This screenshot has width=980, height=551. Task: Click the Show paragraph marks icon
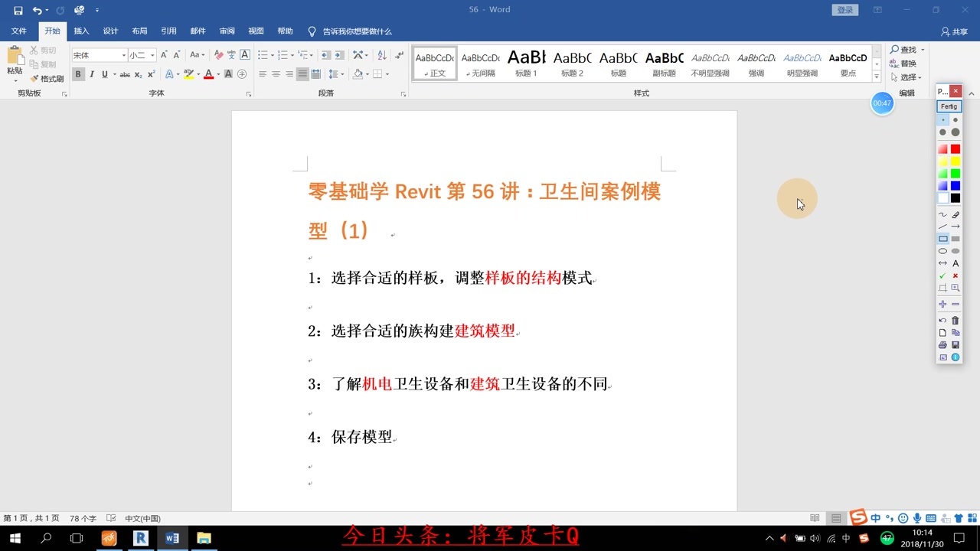398,55
